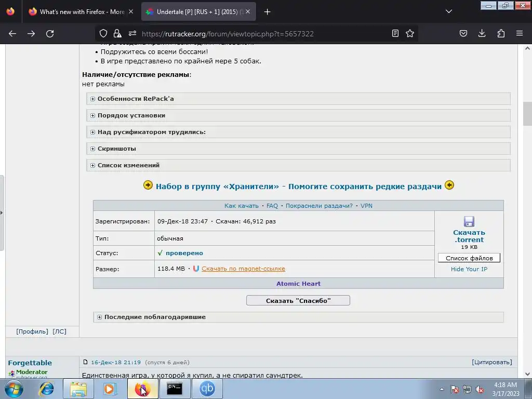Open Firefox application menu
Viewport: 532px width, 399px height.
pyautogui.click(x=520, y=33)
